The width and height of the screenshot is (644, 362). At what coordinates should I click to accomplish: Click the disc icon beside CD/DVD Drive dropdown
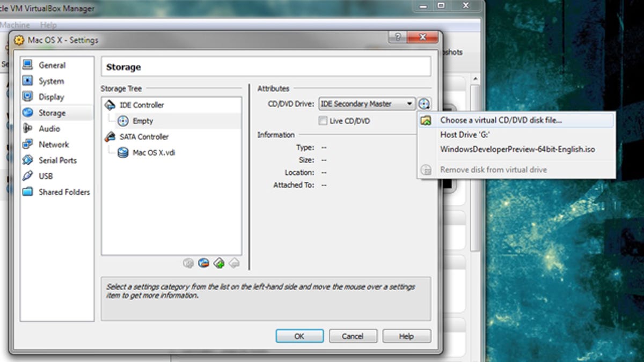pyautogui.click(x=424, y=104)
